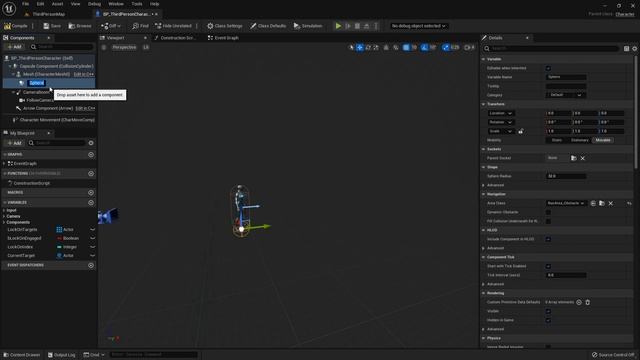Click the Stop icon in the toolbar
This screenshot has width=640, height=360.
(x=357, y=26)
